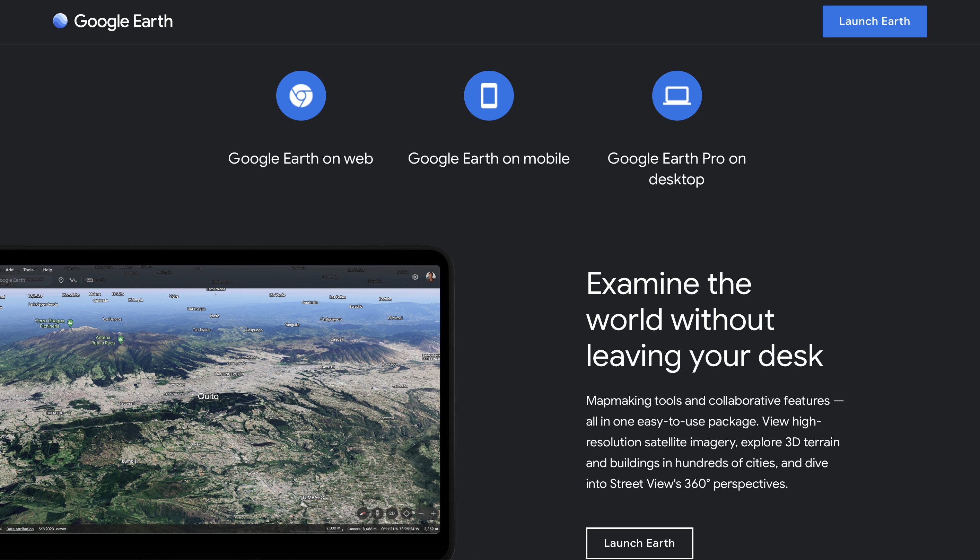This screenshot has height=560, width=980.
Task: Click the Tandayapa map label
Action: point(202,330)
